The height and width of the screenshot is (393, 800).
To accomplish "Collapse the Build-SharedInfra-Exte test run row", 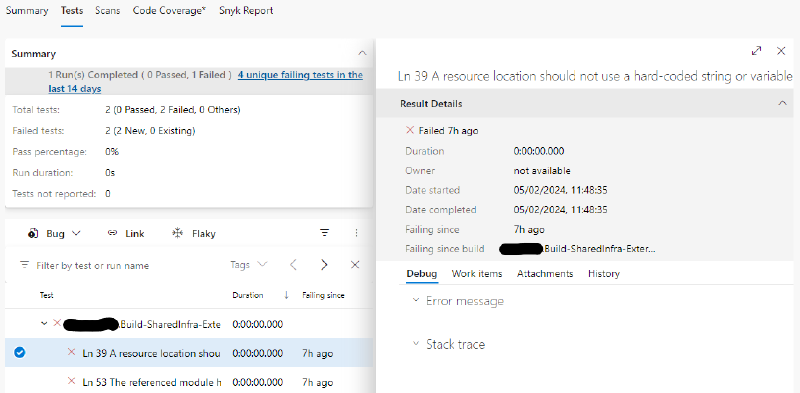I will tap(44, 324).
